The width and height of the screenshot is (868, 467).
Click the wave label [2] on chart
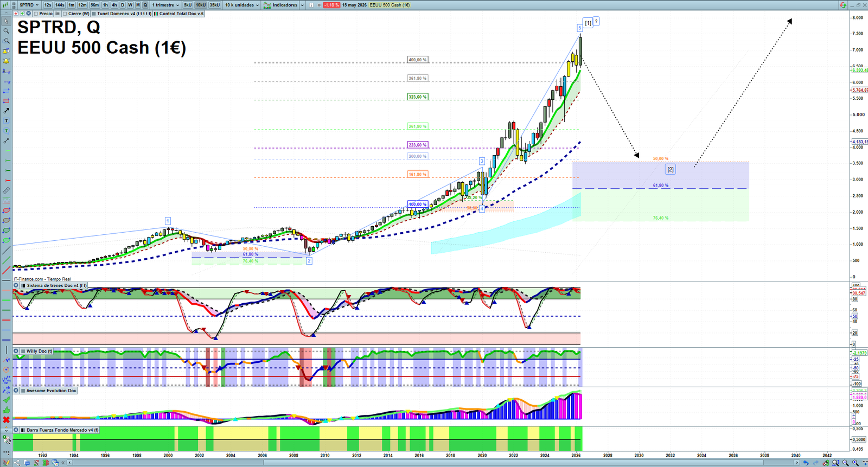click(671, 169)
